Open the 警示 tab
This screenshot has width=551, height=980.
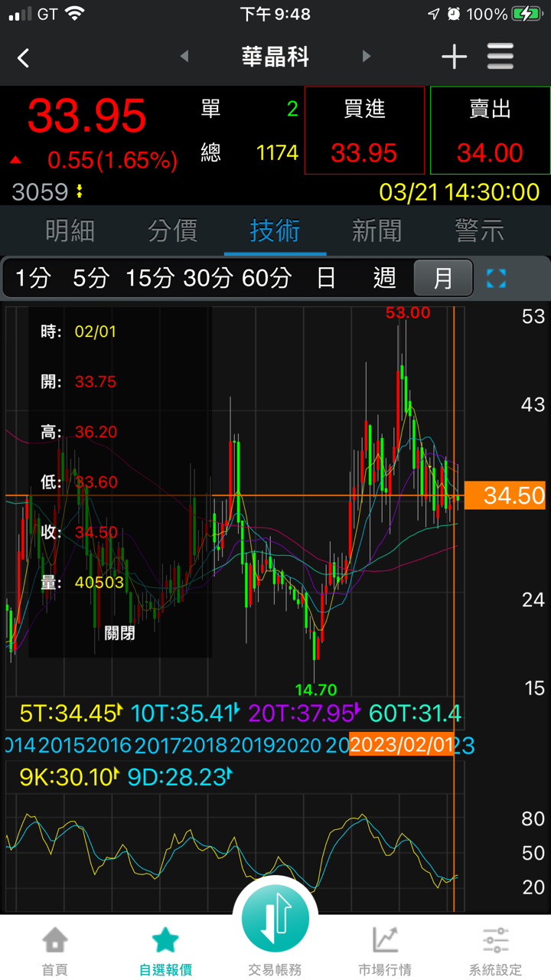click(x=480, y=230)
